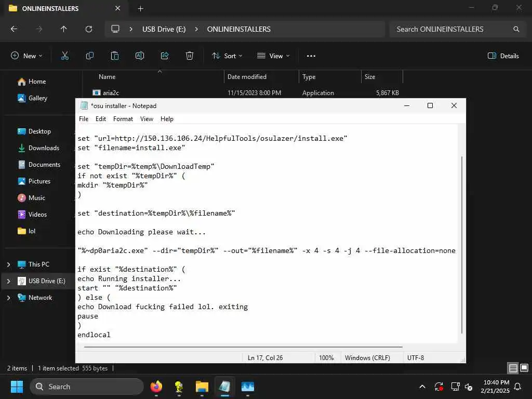Select USB Drive (E:) breadcrumb
This screenshot has height=399, width=532.
164,29
